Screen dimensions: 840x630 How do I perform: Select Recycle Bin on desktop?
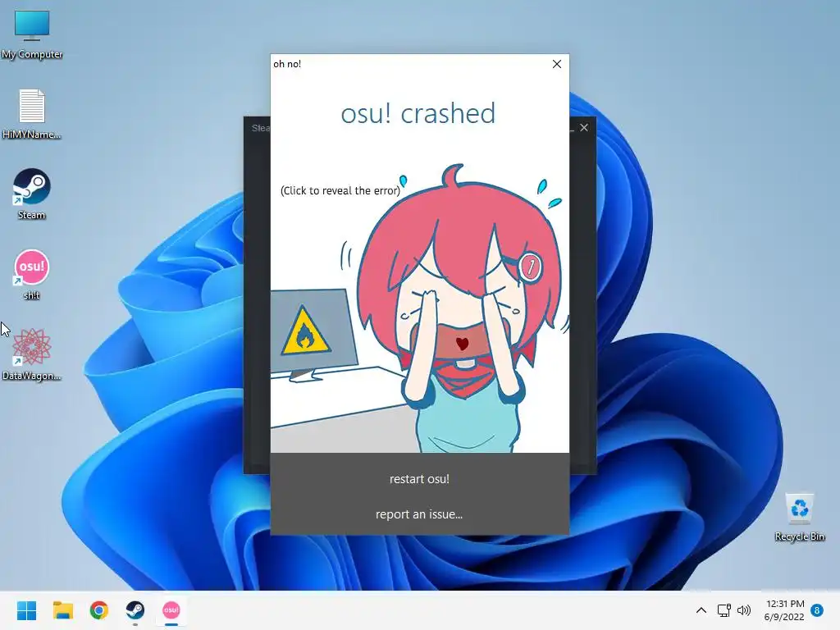coord(800,518)
